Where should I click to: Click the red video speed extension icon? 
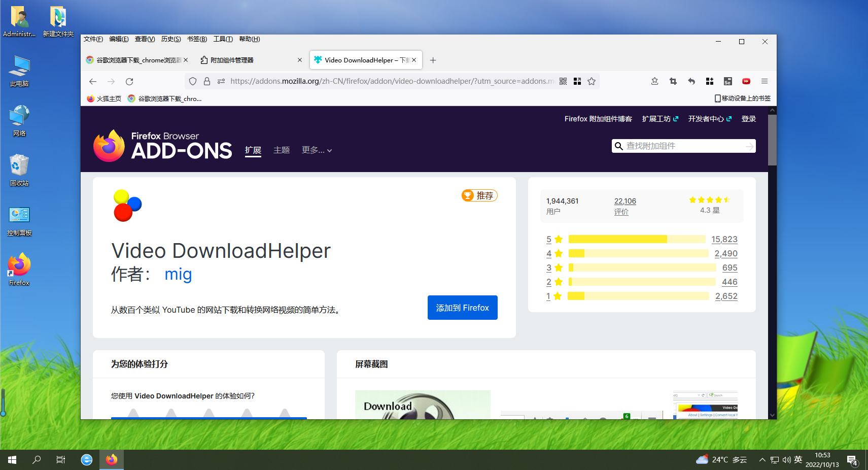[746, 81]
